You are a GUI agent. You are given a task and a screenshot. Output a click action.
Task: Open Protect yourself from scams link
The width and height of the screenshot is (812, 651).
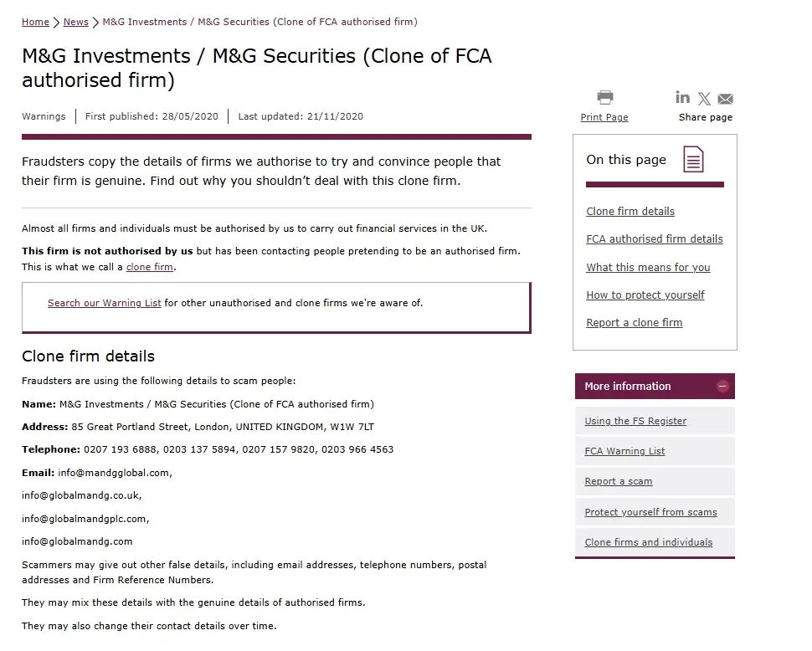point(650,512)
